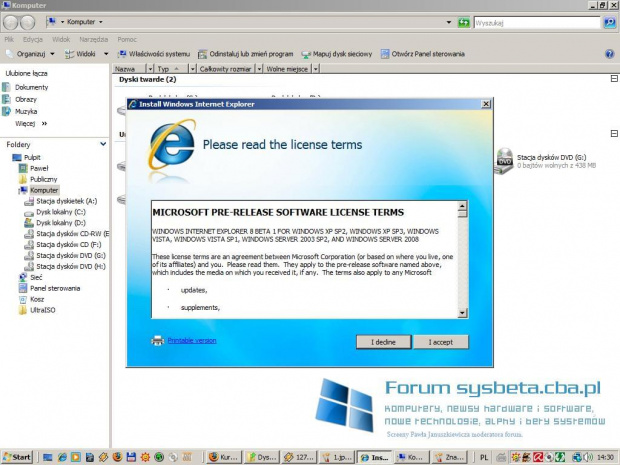Open the Narzędzia menu

tap(93, 40)
